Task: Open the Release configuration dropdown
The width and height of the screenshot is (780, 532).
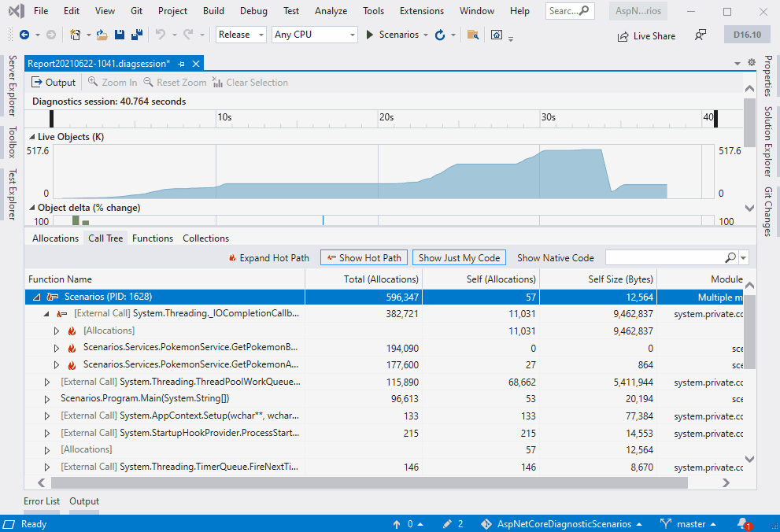Action: pos(242,35)
